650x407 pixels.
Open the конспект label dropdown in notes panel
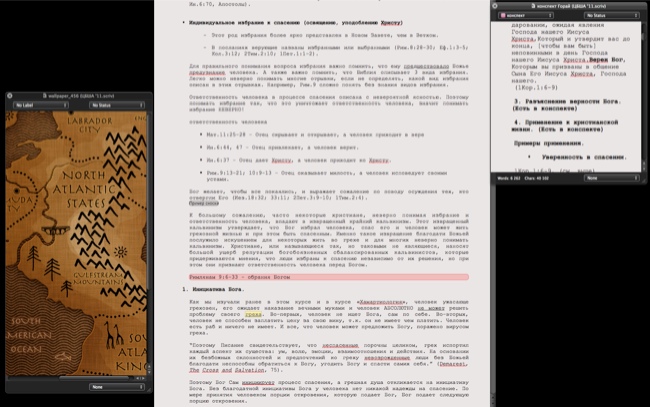[526, 15]
